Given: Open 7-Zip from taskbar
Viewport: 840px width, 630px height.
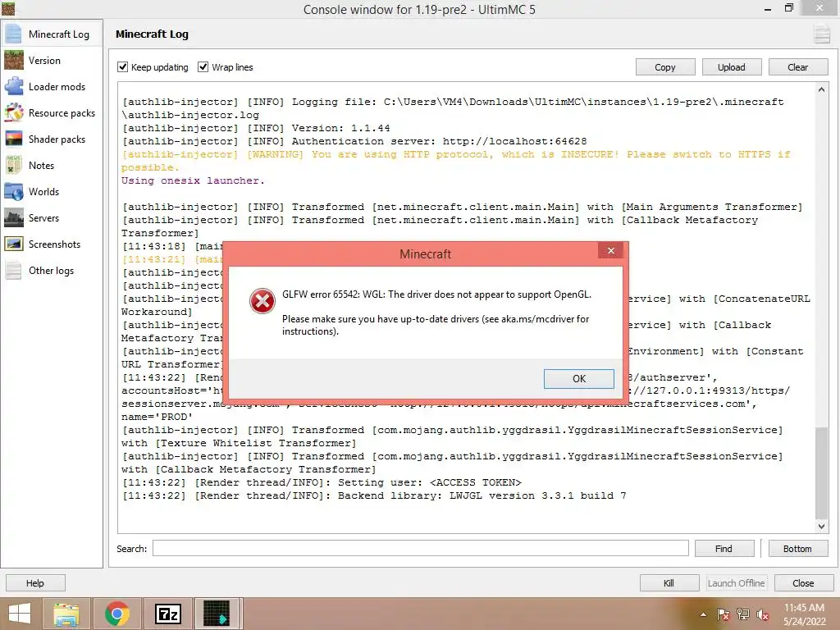Looking at the screenshot, I should pyautogui.click(x=167, y=614).
